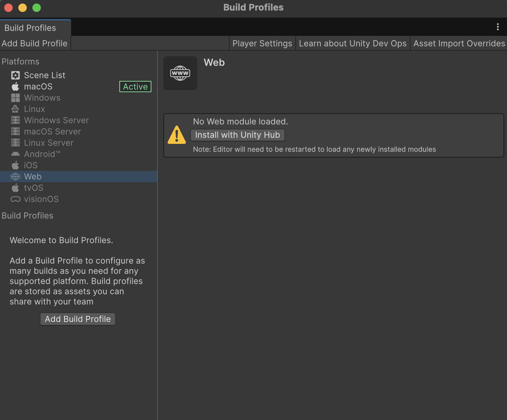Image resolution: width=507 pixels, height=420 pixels.
Task: Select the visionOS platform
Action: click(x=79, y=199)
